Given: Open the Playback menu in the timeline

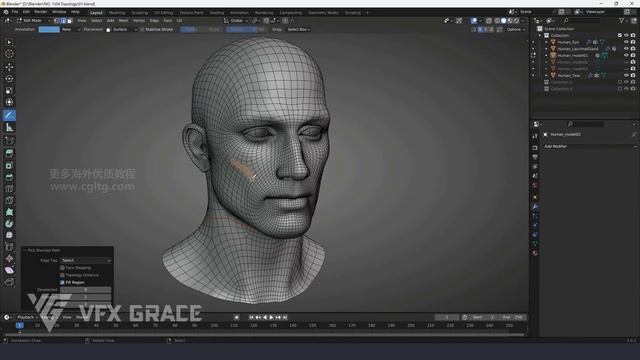Looking at the screenshot, I should pyautogui.click(x=26, y=317).
